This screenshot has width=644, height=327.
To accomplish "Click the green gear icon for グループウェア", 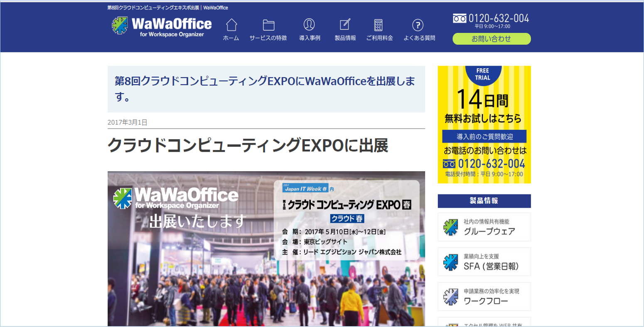I will click(x=450, y=227).
